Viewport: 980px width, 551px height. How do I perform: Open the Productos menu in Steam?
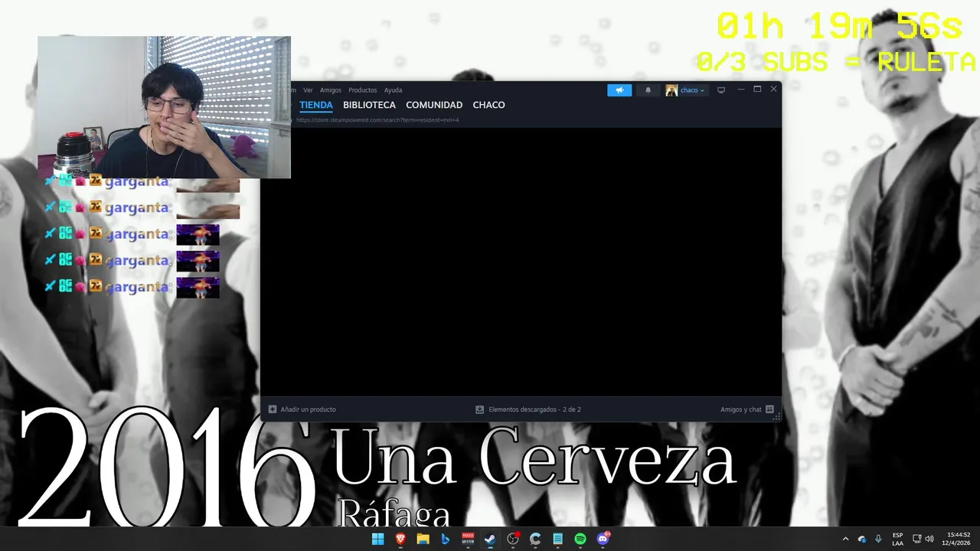coord(363,90)
